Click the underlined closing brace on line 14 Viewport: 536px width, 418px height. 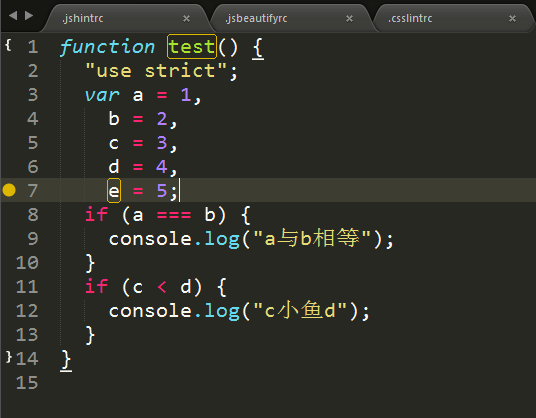pyautogui.click(x=66, y=360)
